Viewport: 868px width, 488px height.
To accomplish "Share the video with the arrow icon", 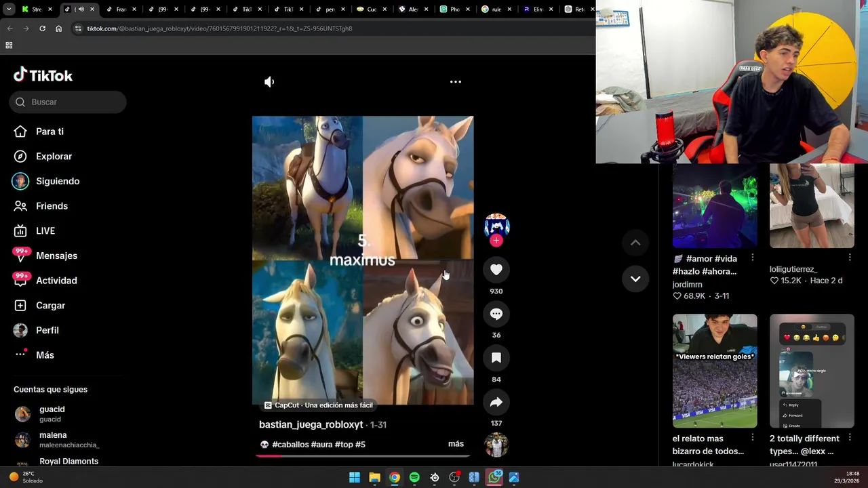I will (x=496, y=402).
